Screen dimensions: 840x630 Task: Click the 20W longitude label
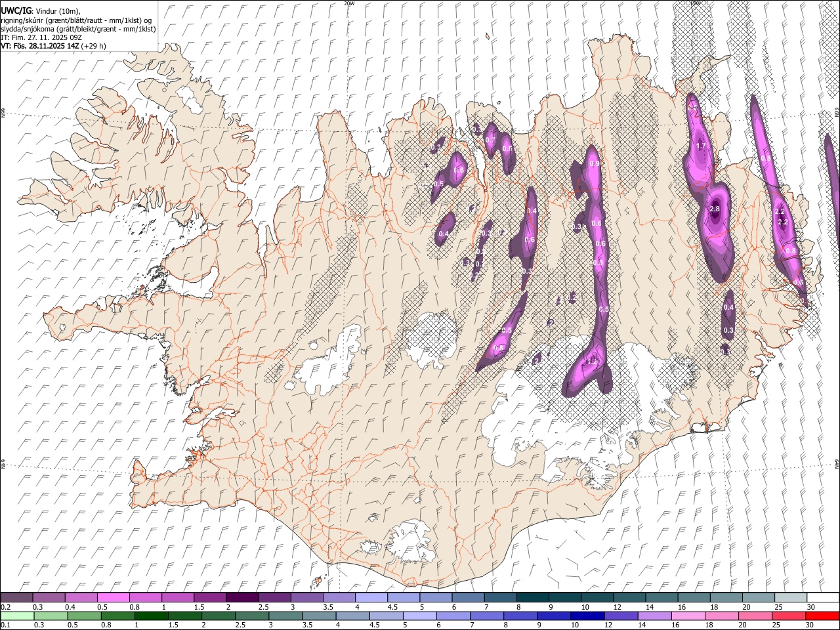click(349, 3)
